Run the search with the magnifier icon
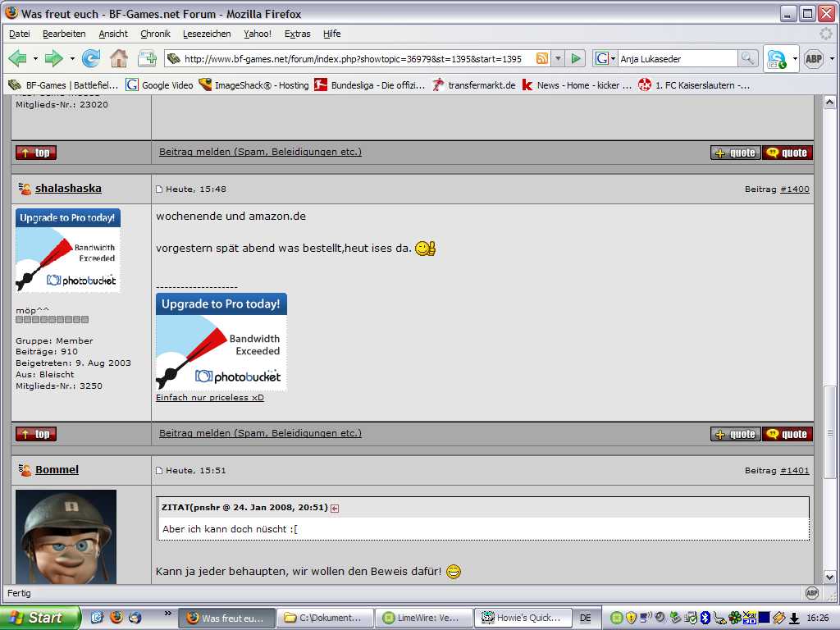Screen dimensions: 840x630 tap(747, 58)
